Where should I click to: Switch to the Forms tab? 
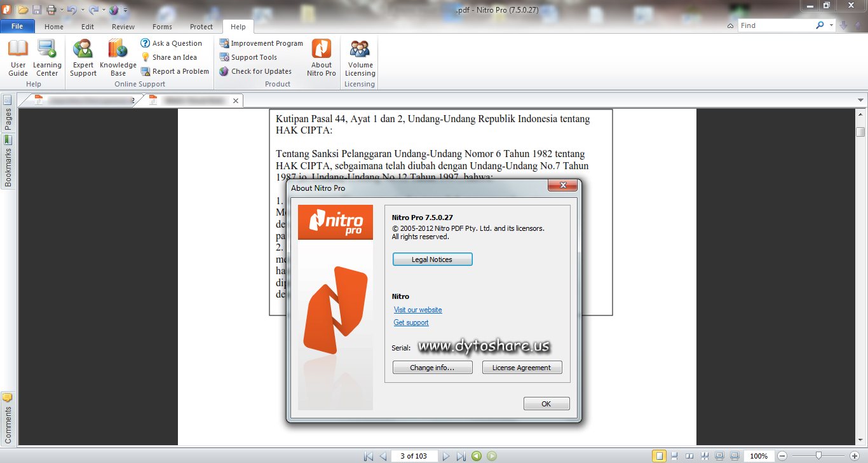coord(162,27)
